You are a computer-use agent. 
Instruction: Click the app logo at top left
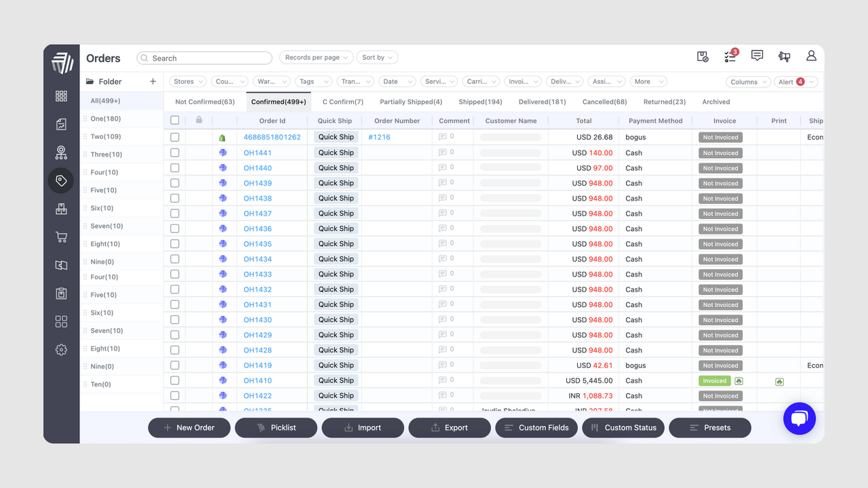click(62, 62)
